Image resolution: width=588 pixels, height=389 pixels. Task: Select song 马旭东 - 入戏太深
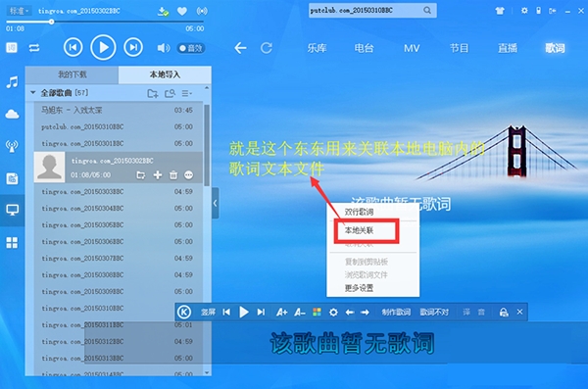119,111
